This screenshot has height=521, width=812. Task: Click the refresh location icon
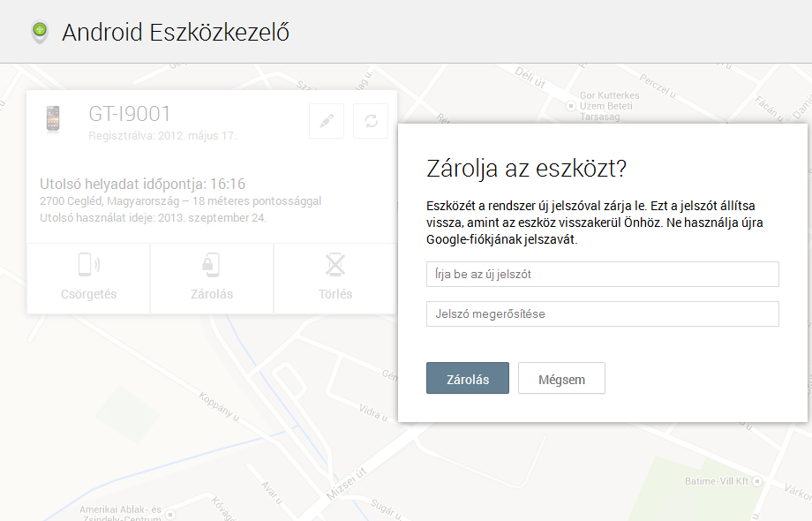[371, 121]
